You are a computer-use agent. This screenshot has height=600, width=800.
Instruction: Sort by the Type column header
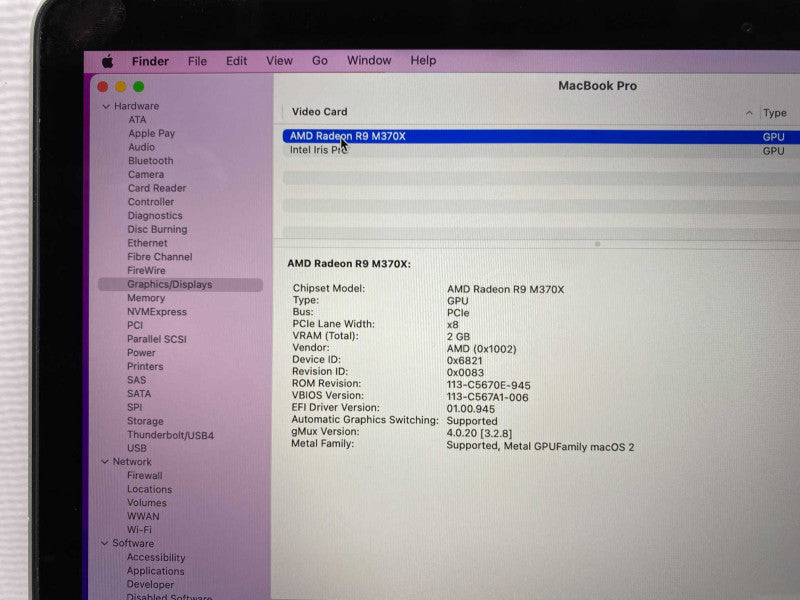(774, 113)
